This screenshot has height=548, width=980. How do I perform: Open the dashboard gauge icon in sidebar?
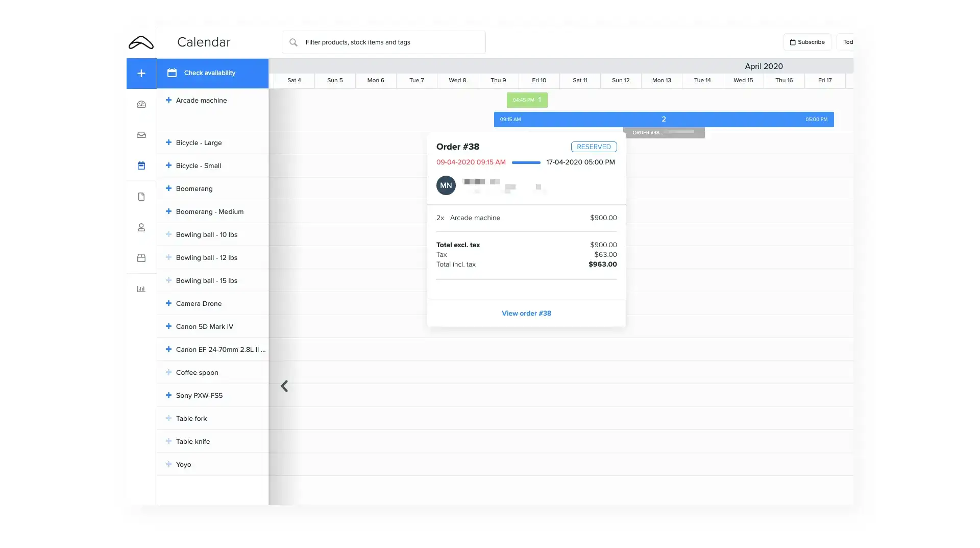141,105
